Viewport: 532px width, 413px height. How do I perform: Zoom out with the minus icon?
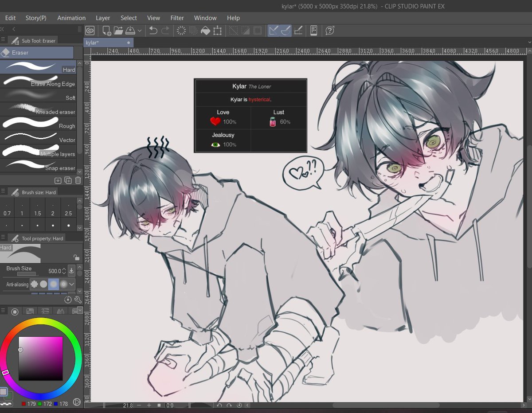coord(139,405)
